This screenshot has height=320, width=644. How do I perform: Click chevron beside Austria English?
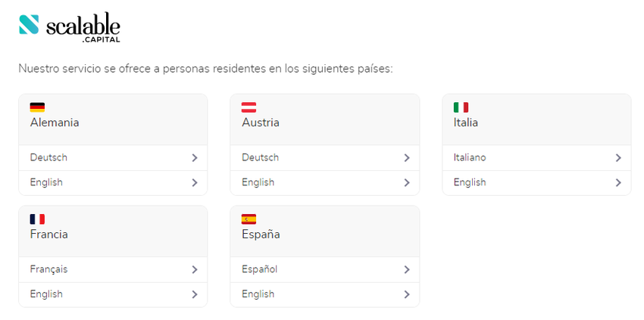click(x=407, y=182)
